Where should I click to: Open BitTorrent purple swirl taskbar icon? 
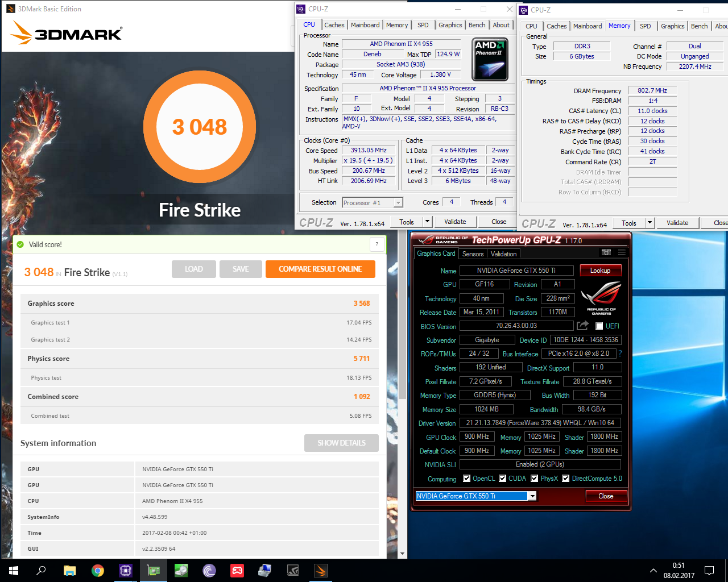(209, 571)
